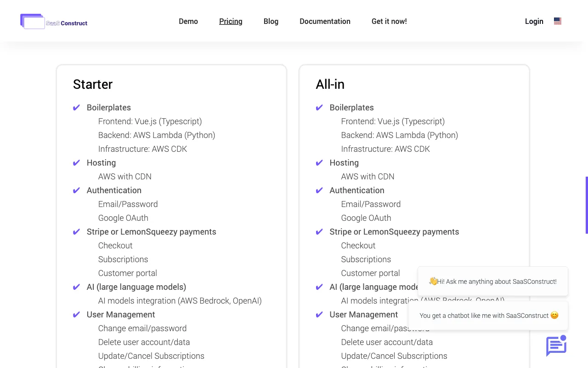The image size is (588, 368).
Task: Click checkmark beside Starter Authentication
Action: point(76,190)
